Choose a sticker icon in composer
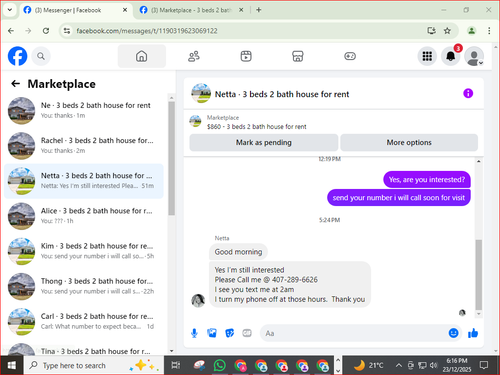Screen dimensions: 500x375 tap(229, 333)
